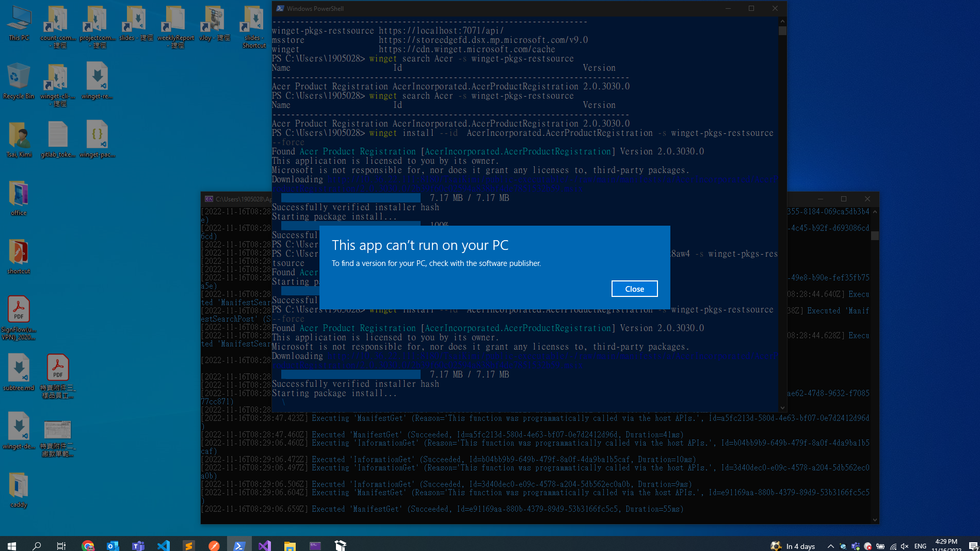Open the slides - Shortcut folder
The width and height of the screenshot is (980, 551).
pyautogui.click(x=254, y=27)
